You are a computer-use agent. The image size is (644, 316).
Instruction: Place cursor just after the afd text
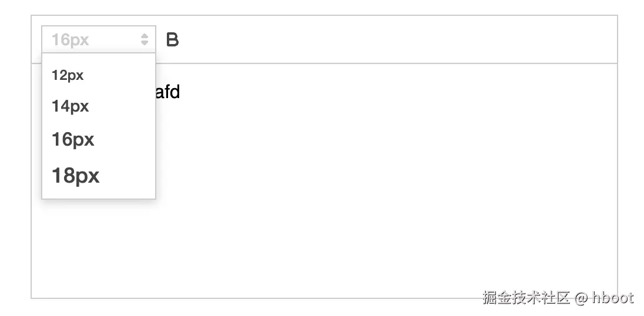(181, 93)
